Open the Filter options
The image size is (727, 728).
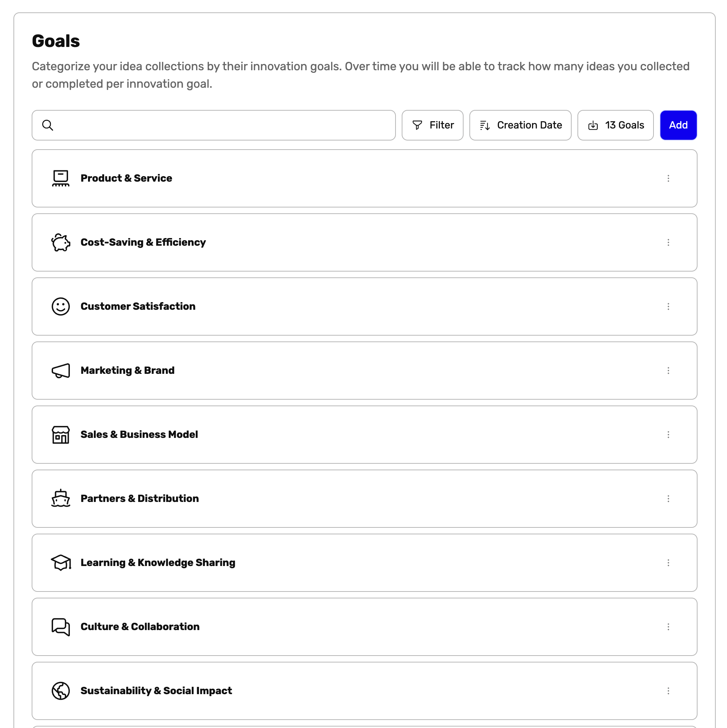click(432, 125)
